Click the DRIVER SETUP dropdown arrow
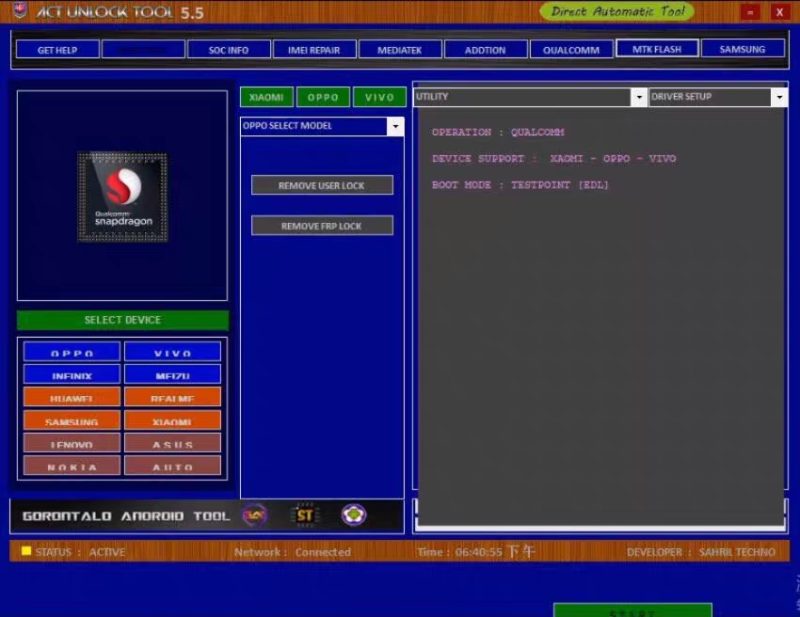Image resolution: width=800 pixels, height=617 pixels. click(x=780, y=97)
